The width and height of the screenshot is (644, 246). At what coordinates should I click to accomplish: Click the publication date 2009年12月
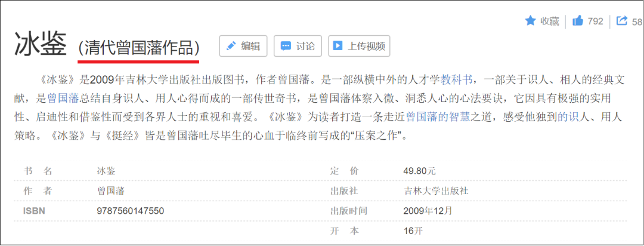tap(428, 211)
